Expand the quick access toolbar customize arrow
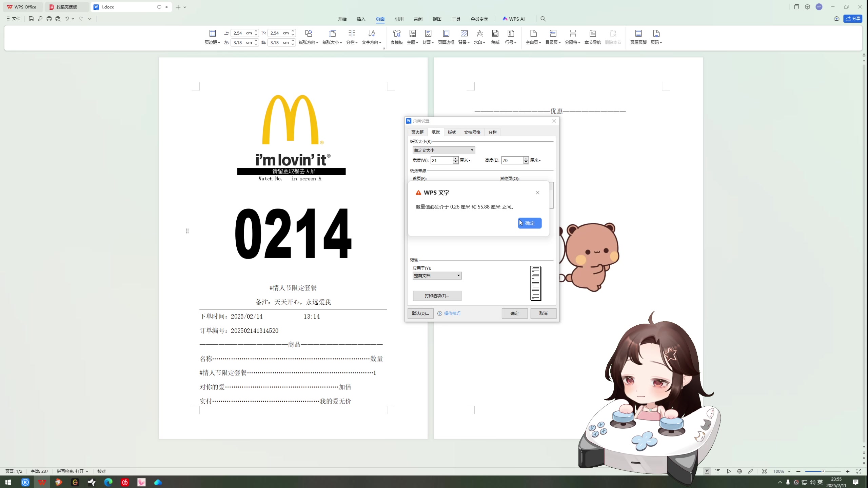868x488 pixels. pyautogui.click(x=90, y=19)
